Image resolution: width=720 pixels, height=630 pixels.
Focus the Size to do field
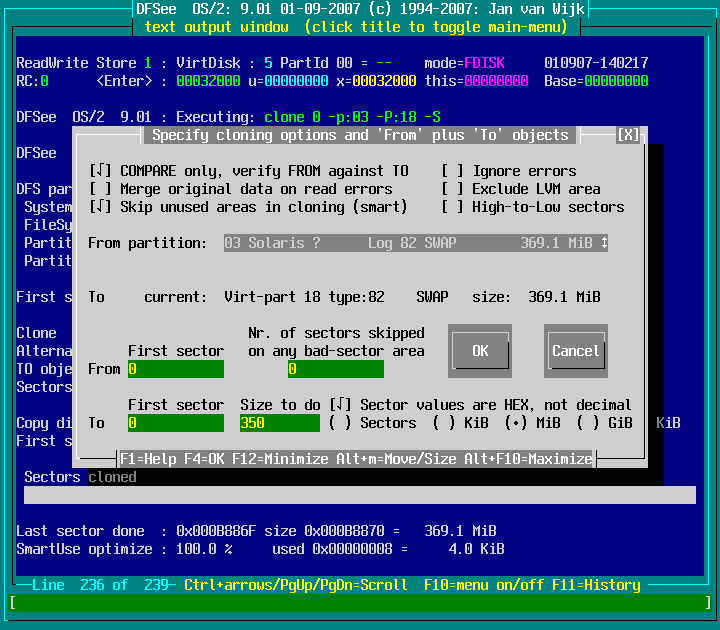click(x=279, y=423)
